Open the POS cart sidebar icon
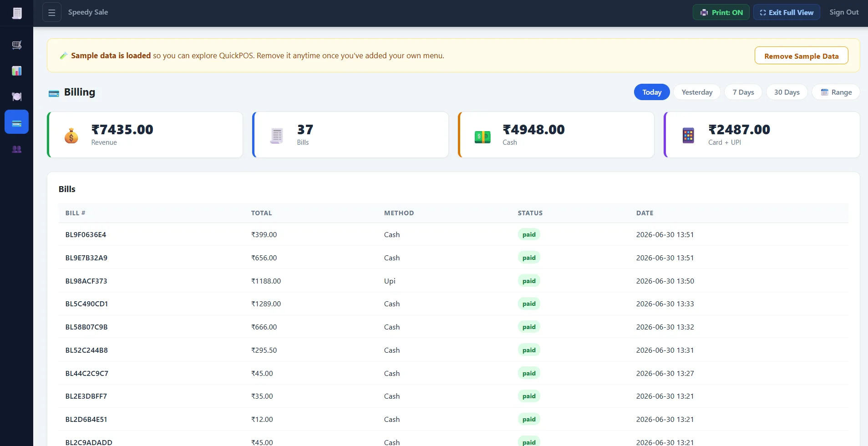The width and height of the screenshot is (868, 446). (x=17, y=45)
